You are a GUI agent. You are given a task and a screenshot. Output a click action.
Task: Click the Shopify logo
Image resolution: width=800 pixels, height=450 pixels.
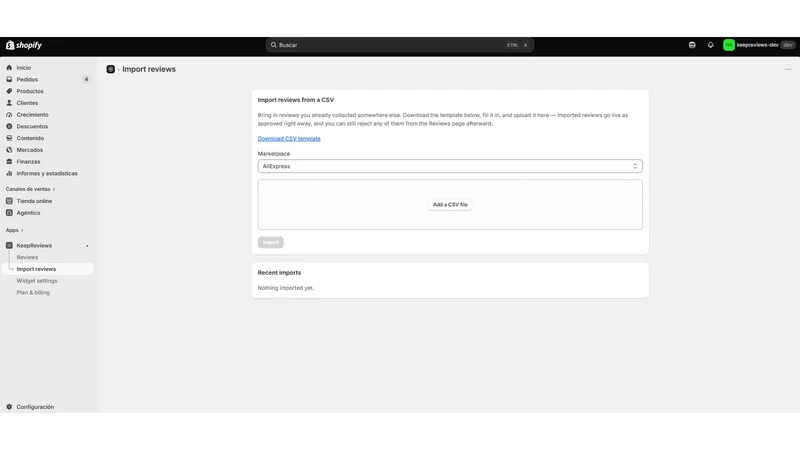pos(23,45)
